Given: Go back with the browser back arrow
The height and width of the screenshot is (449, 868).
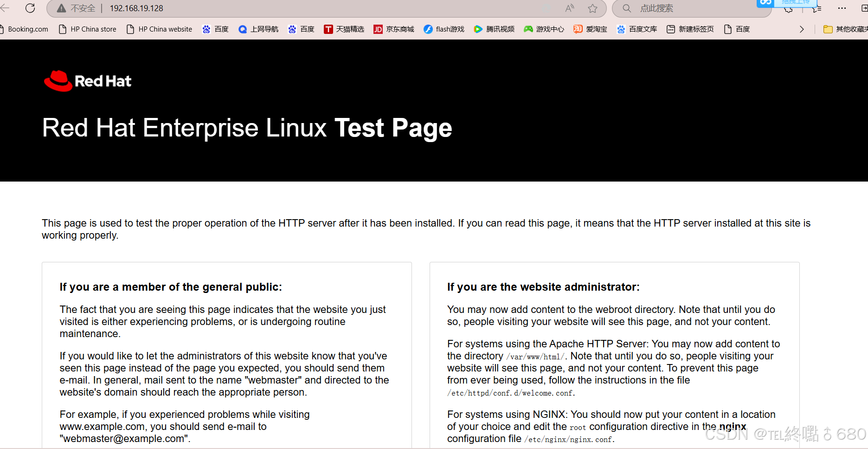Looking at the screenshot, I should [x=5, y=8].
